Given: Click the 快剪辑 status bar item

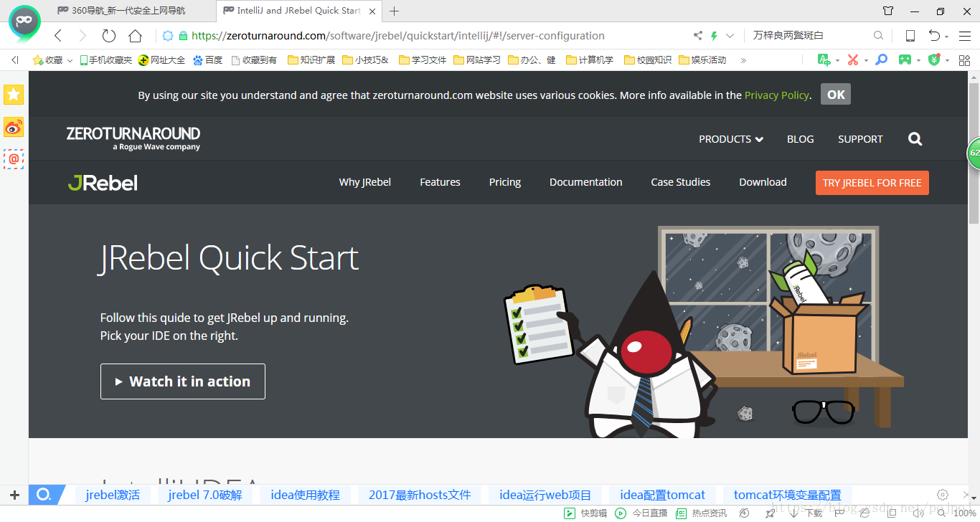Looking at the screenshot, I should click(585, 513).
